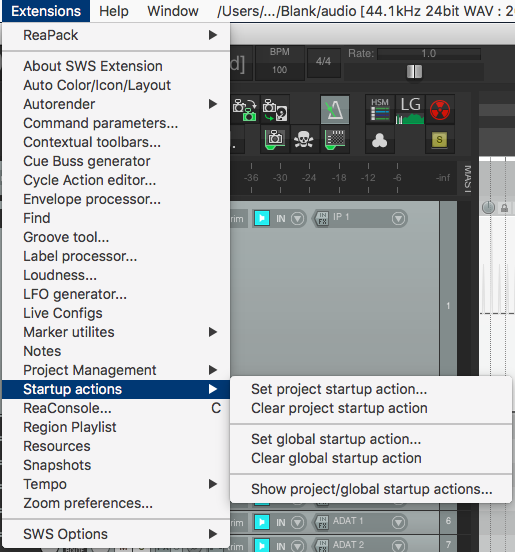
Task: Click the IN FX icon on IP 1 track
Action: 322,218
